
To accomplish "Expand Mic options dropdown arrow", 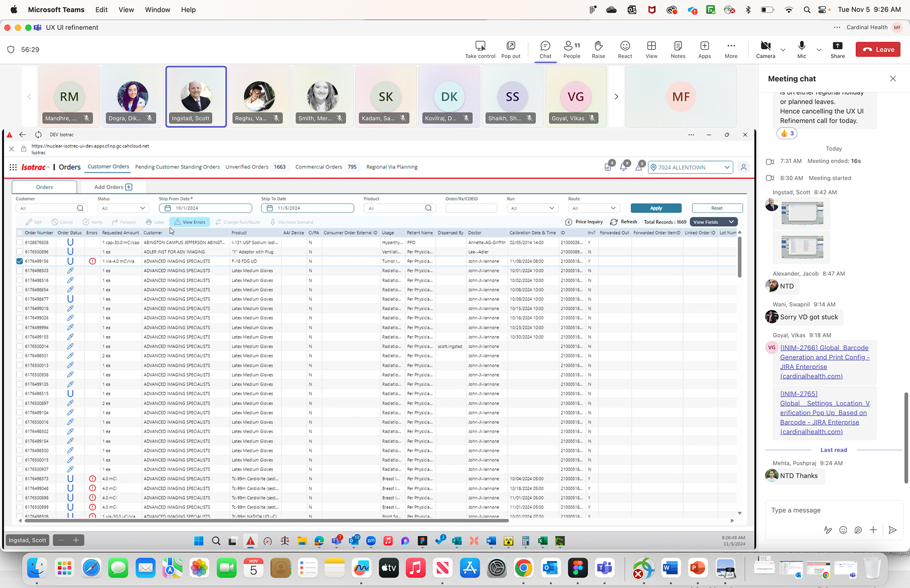I will coord(819,50).
